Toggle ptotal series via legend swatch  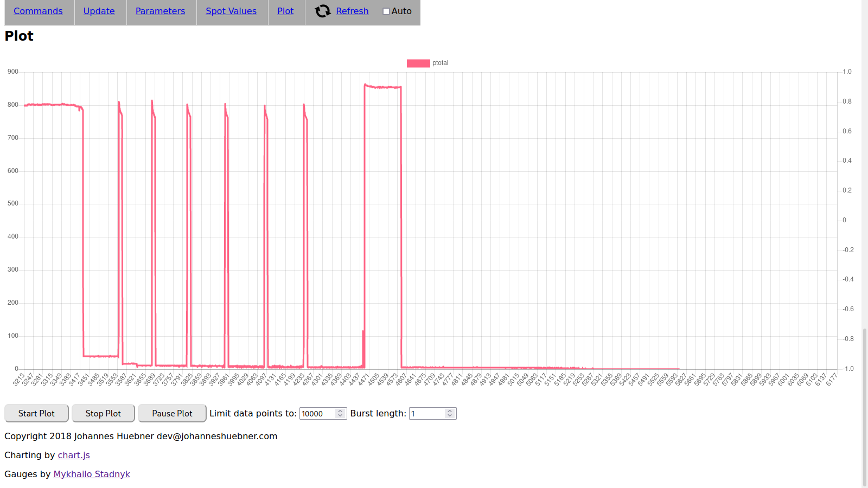coord(418,63)
